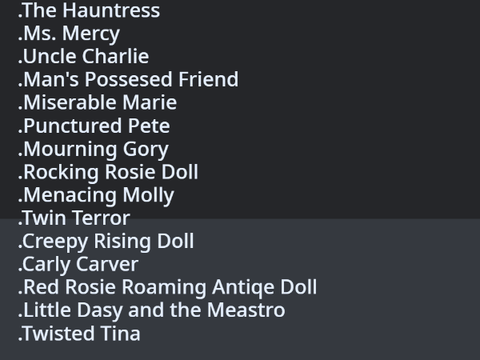Click the text 'The Hauntress'
The height and width of the screenshot is (360, 480).
pyautogui.click(x=91, y=10)
